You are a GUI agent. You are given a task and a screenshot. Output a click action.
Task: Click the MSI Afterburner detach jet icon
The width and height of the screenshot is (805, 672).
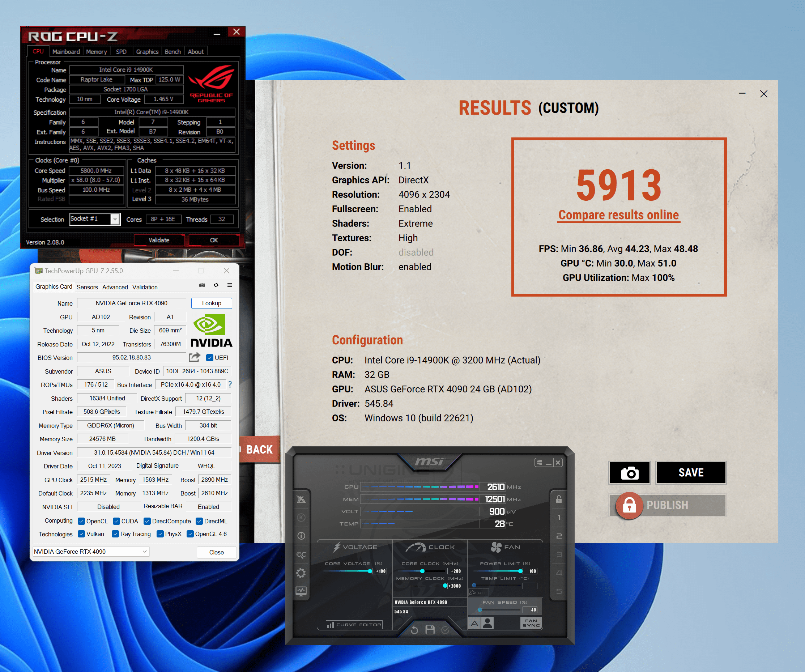pyautogui.click(x=301, y=499)
